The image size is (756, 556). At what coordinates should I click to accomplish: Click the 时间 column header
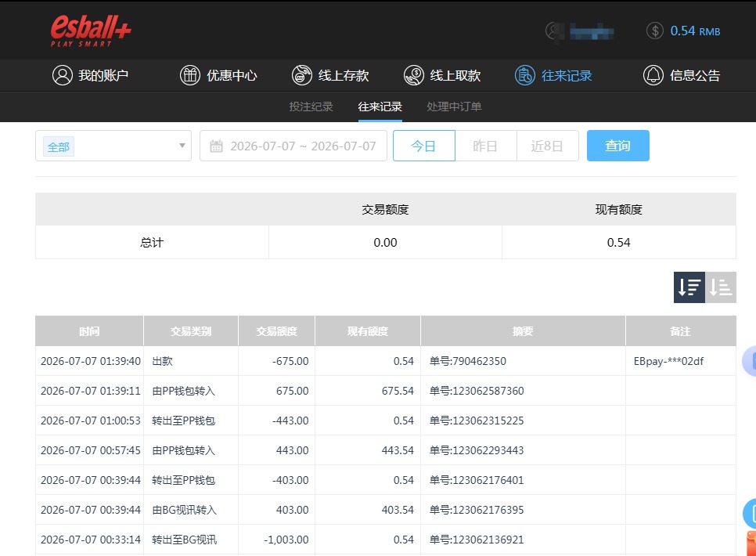(x=89, y=331)
